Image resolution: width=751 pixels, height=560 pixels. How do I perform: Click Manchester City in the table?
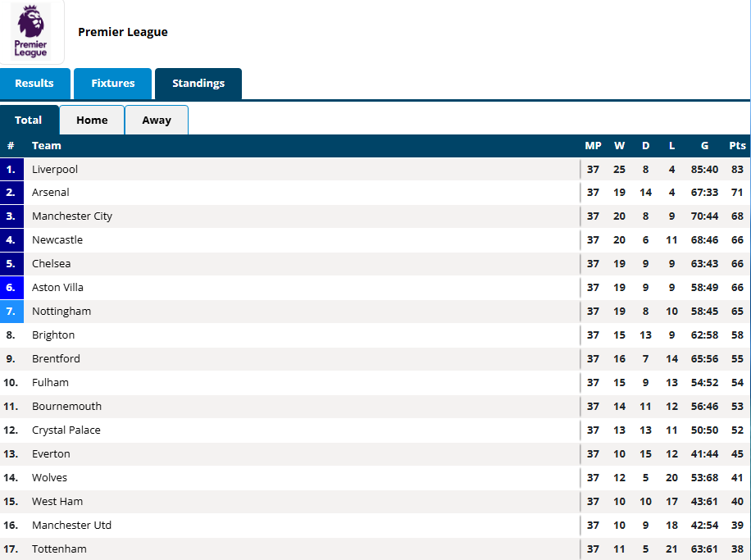point(72,216)
